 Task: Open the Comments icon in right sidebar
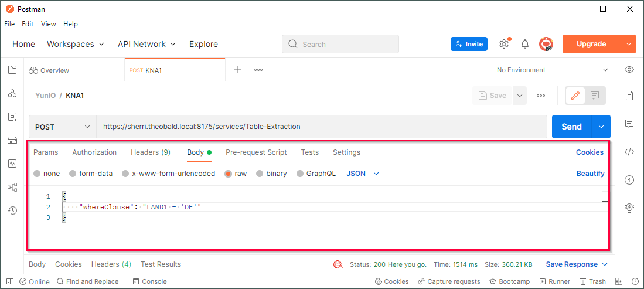pyautogui.click(x=629, y=123)
